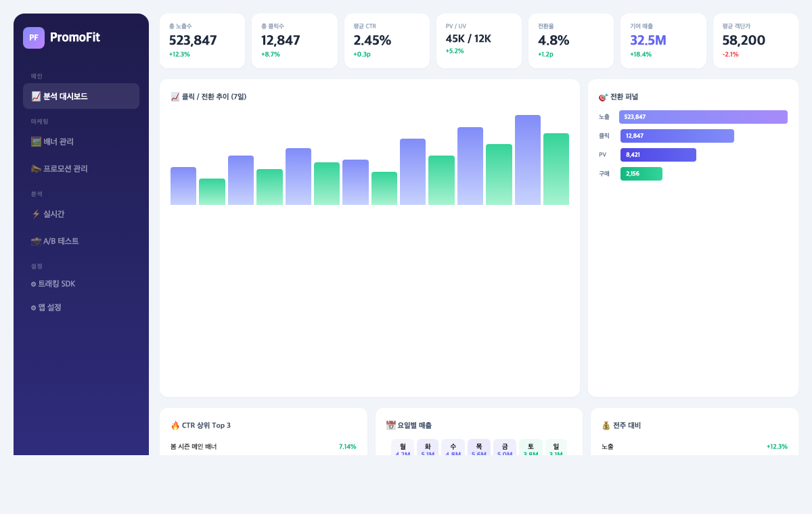812x514 pixels.
Task: Click the +18.4% change under 기여 매출
Action: [x=641, y=54]
